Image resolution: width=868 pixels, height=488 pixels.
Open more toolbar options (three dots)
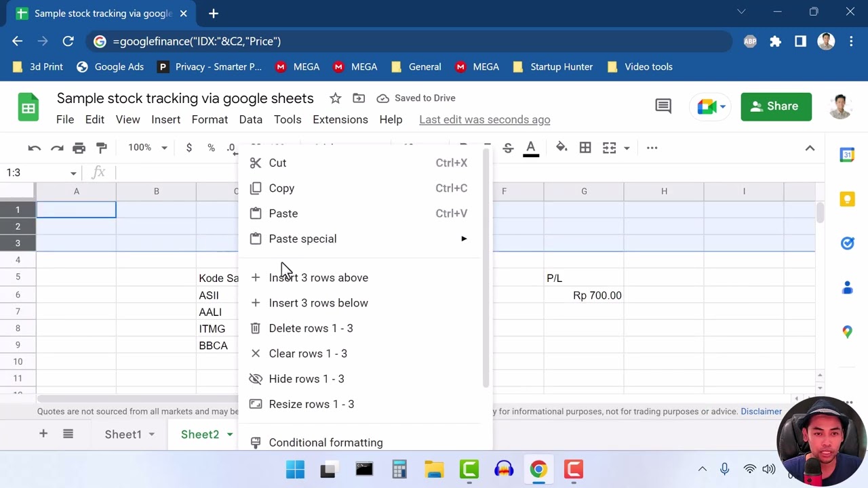tap(652, 148)
